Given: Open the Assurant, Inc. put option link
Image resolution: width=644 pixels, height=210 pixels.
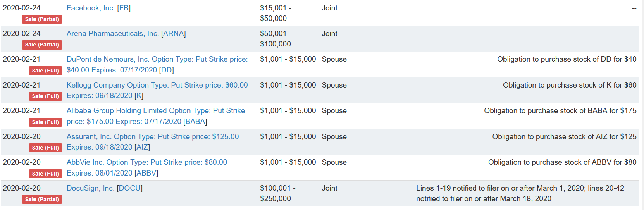Looking at the screenshot, I should coord(153,142).
